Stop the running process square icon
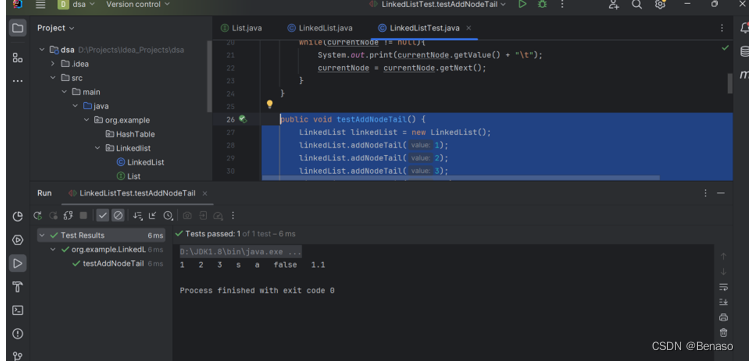The width and height of the screenshot is (749, 361). (83, 216)
